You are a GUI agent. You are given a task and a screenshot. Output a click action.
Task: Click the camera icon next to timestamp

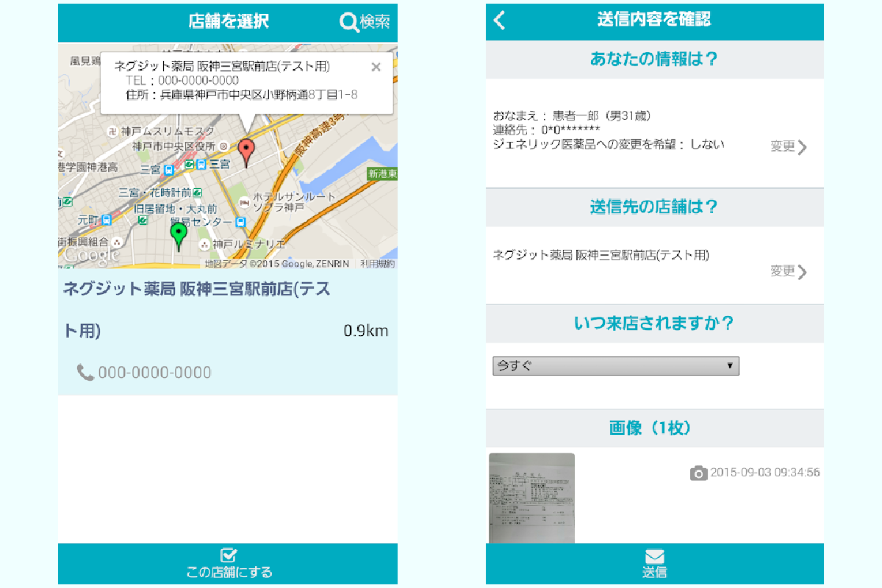(698, 473)
